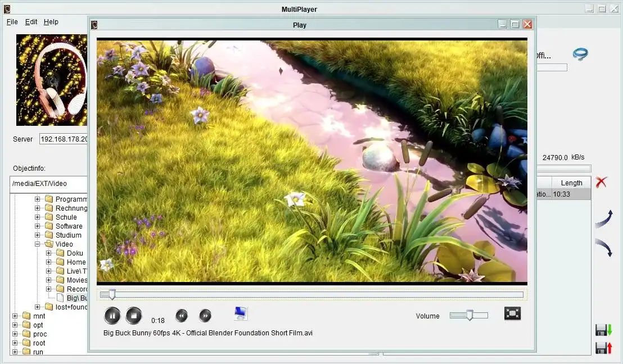Click in the Server address field

pyautogui.click(x=64, y=139)
